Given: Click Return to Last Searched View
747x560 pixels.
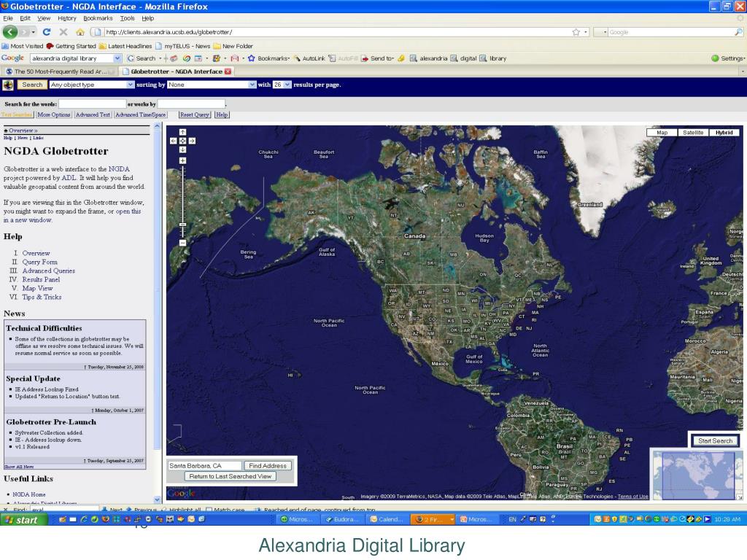Looking at the screenshot, I should (230, 476).
